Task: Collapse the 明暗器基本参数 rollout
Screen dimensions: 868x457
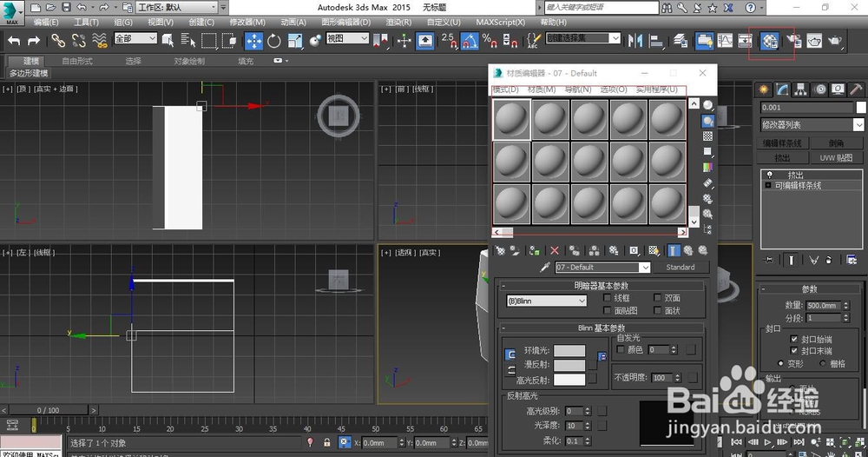Action: [x=602, y=286]
